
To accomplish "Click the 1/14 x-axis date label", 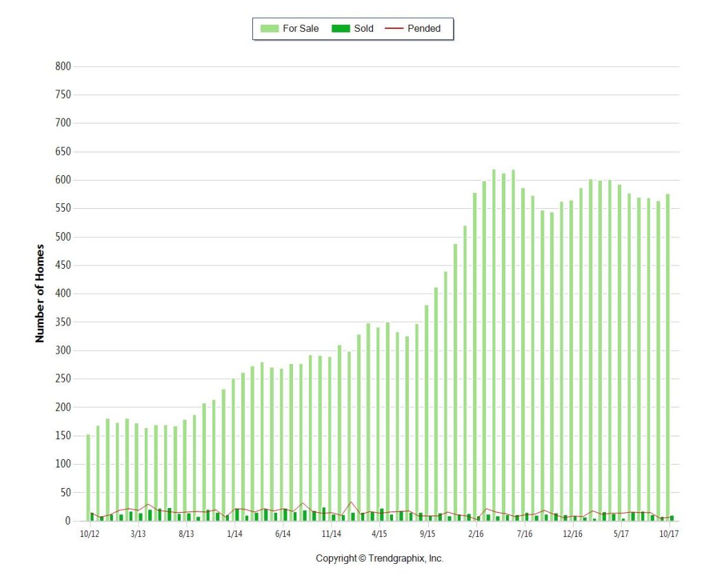I will pyautogui.click(x=234, y=534).
